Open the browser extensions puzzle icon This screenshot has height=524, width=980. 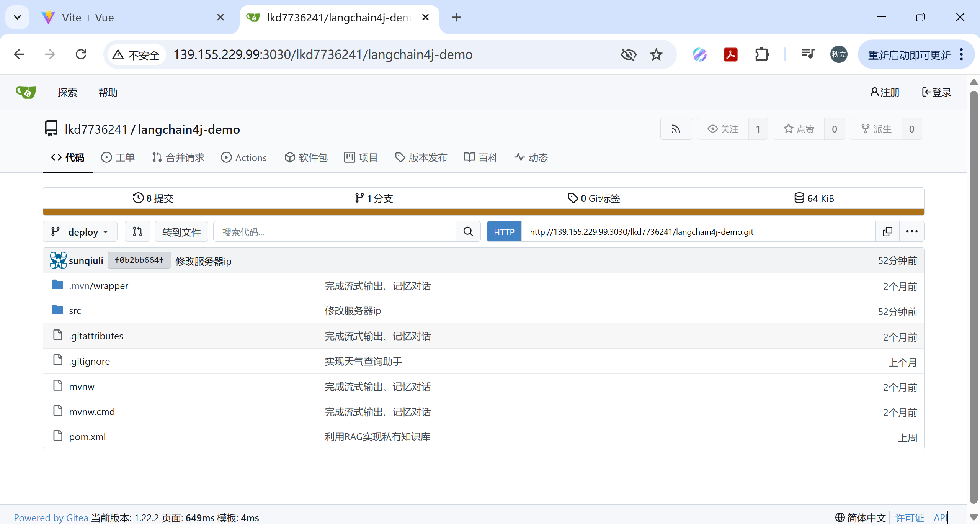coord(762,55)
